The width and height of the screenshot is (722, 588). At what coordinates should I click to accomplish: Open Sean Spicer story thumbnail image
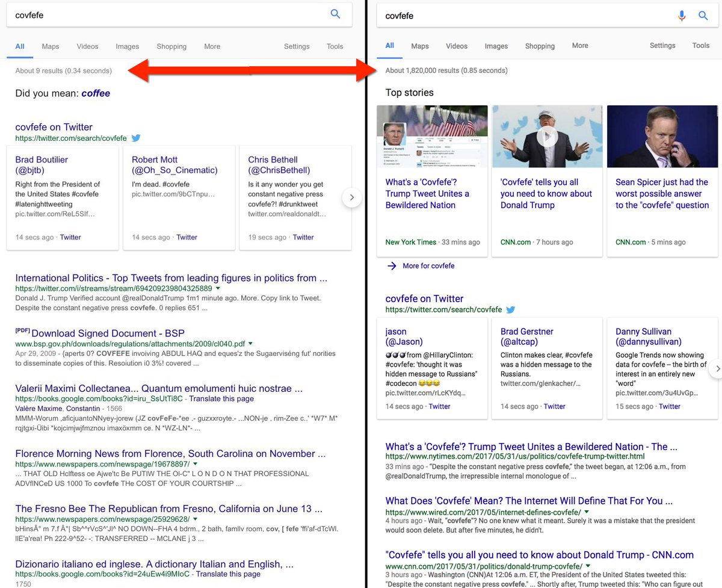click(662, 136)
